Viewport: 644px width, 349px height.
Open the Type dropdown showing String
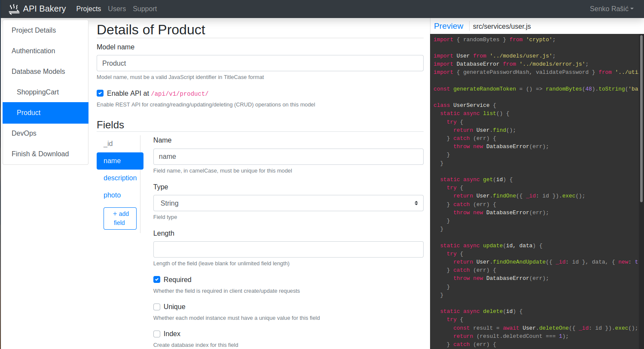288,203
